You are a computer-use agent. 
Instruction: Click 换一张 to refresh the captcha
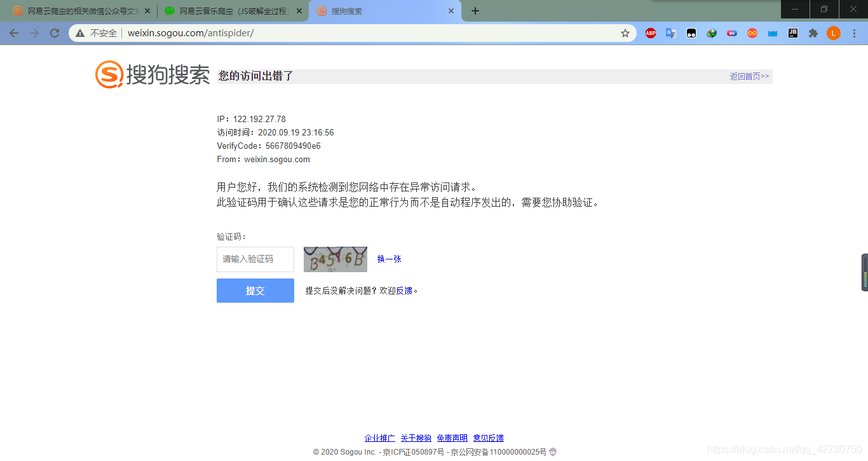point(389,259)
